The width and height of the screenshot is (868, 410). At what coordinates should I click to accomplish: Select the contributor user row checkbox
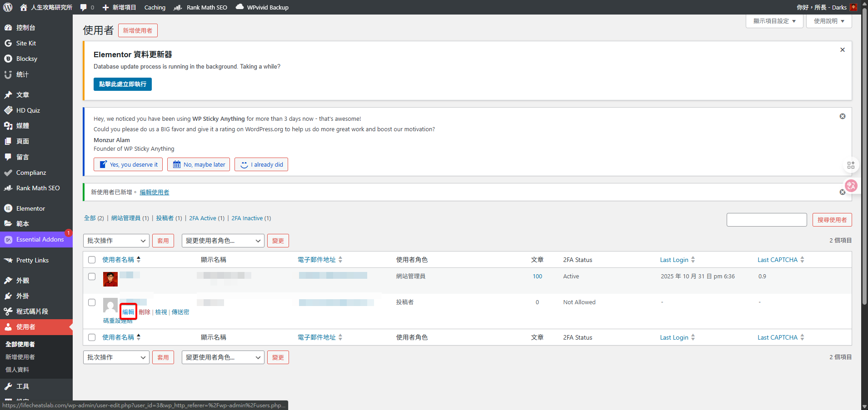[92, 302]
